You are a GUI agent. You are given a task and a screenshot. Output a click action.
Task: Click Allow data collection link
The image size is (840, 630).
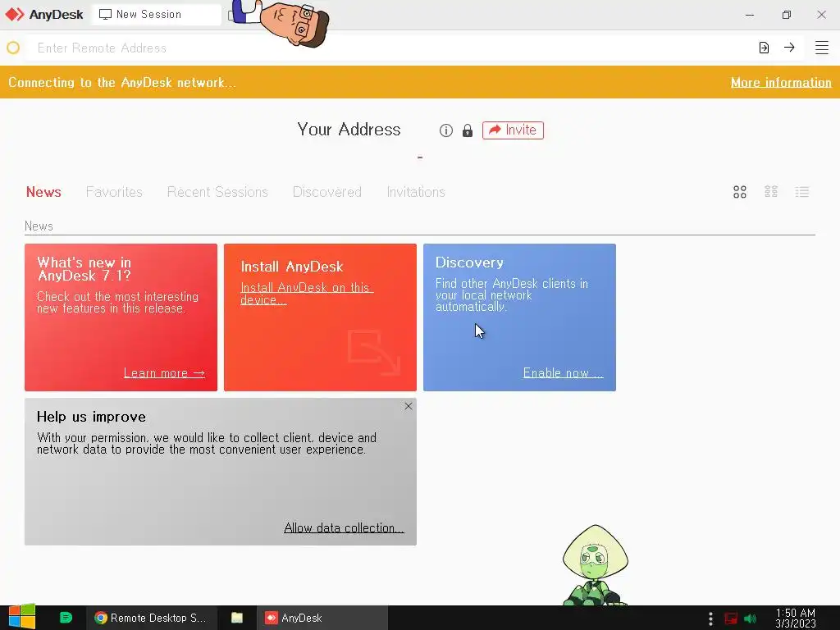(x=344, y=527)
